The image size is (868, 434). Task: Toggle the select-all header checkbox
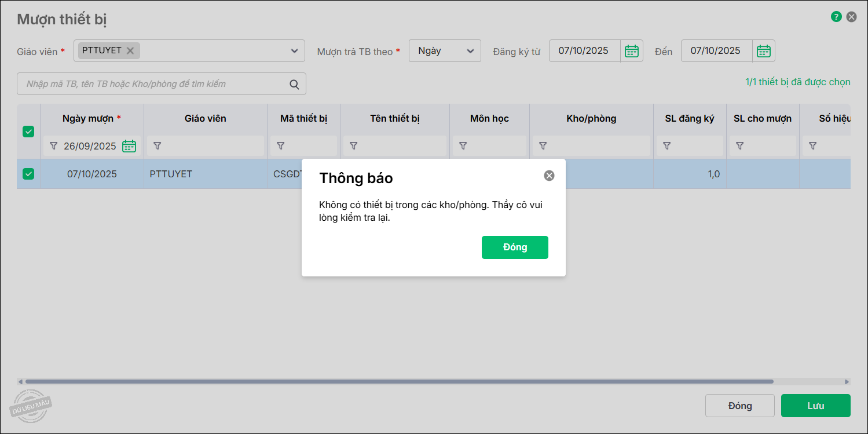coord(28,132)
